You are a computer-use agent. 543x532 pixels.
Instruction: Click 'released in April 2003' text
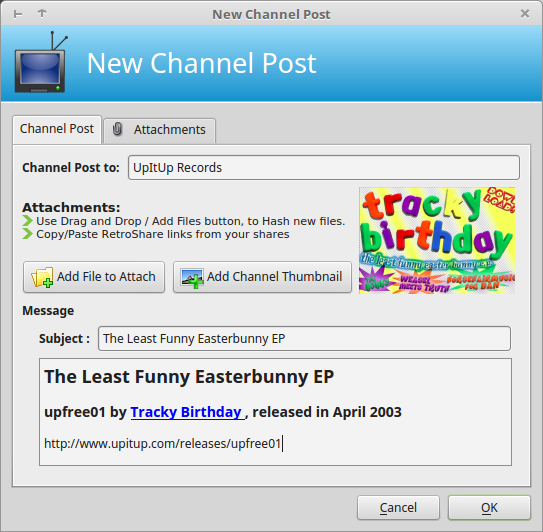(327, 412)
